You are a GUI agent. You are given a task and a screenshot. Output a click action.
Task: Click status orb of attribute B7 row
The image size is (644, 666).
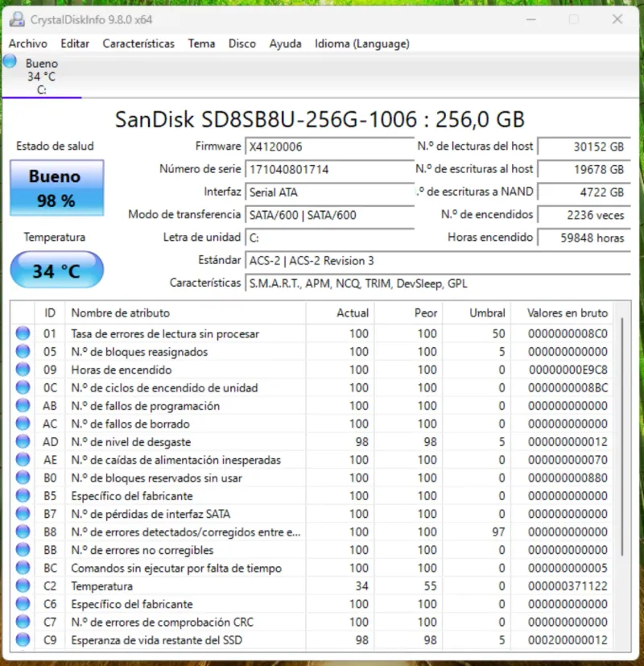click(x=23, y=514)
